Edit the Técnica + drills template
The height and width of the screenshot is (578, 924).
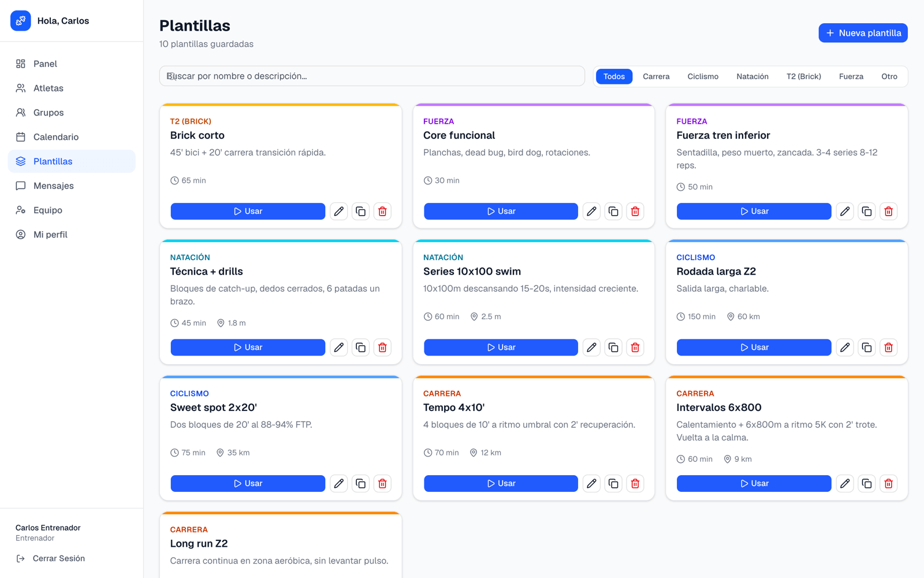pyautogui.click(x=339, y=347)
